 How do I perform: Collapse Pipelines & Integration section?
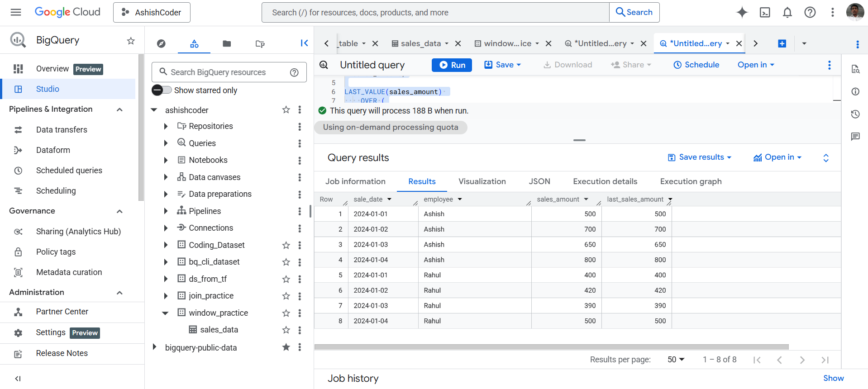119,109
